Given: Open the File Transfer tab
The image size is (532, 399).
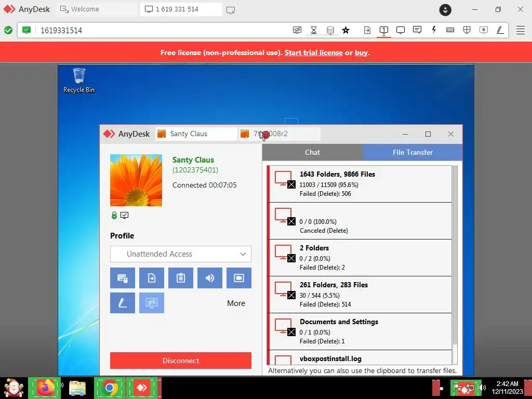Looking at the screenshot, I should (413, 152).
